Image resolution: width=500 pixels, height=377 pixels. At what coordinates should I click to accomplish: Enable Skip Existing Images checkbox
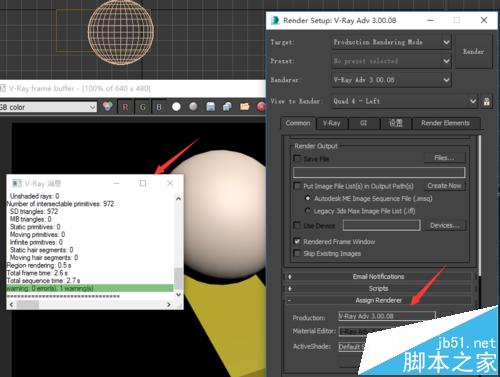click(x=297, y=254)
